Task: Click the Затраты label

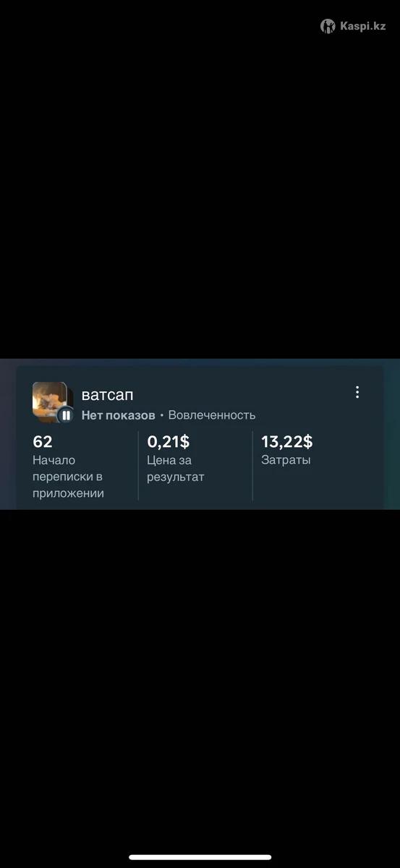Action: 286,460
